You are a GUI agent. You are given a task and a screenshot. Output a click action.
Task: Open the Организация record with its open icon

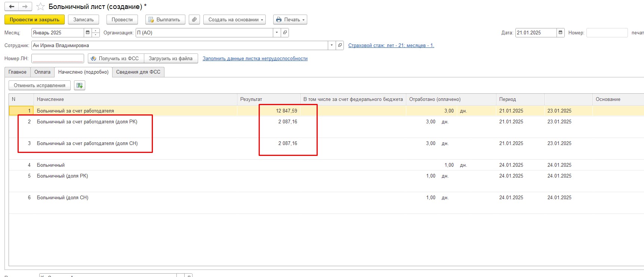coord(285,33)
